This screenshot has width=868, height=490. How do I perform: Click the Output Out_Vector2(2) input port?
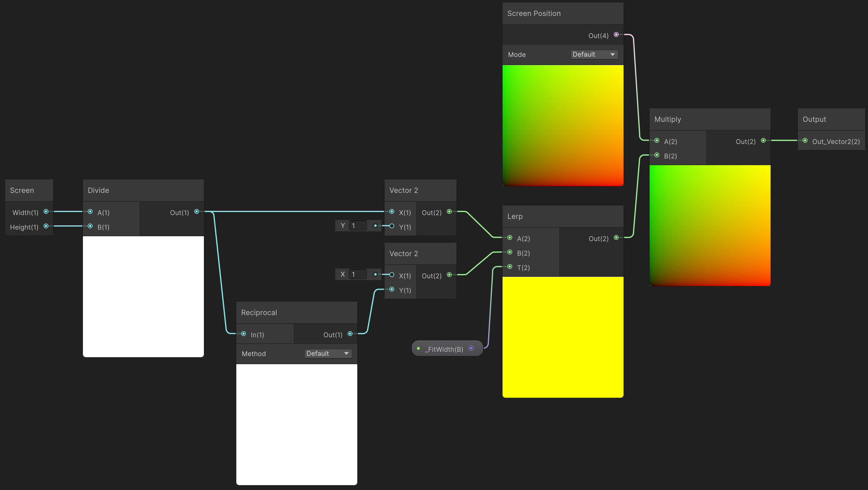(805, 140)
